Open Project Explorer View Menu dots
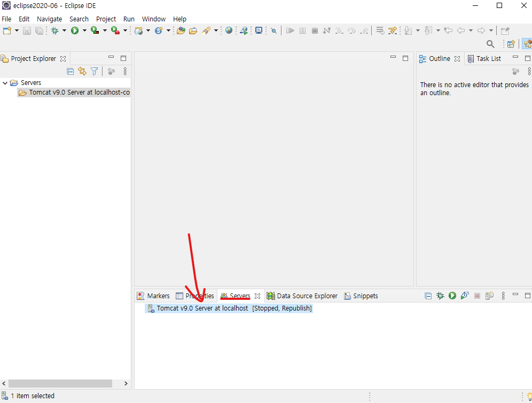Image resolution: width=532 pixels, height=403 pixels. coord(125,71)
